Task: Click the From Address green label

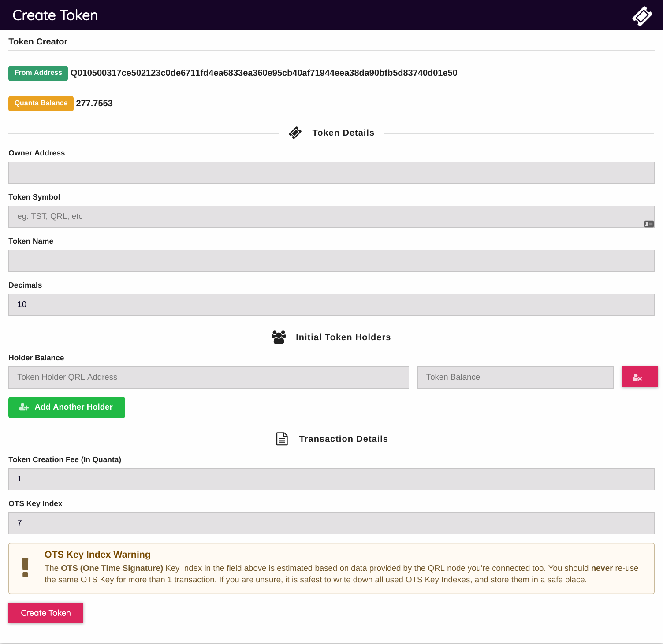Action: tap(38, 73)
